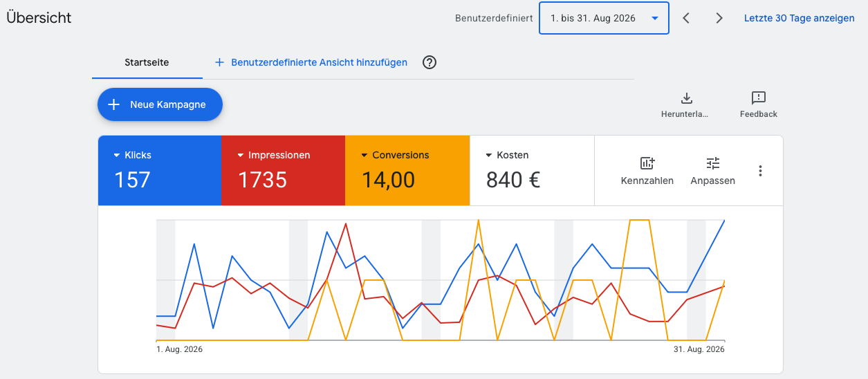Click the Herunterladen download icon
Screen dimensions: 868x379
click(x=687, y=98)
